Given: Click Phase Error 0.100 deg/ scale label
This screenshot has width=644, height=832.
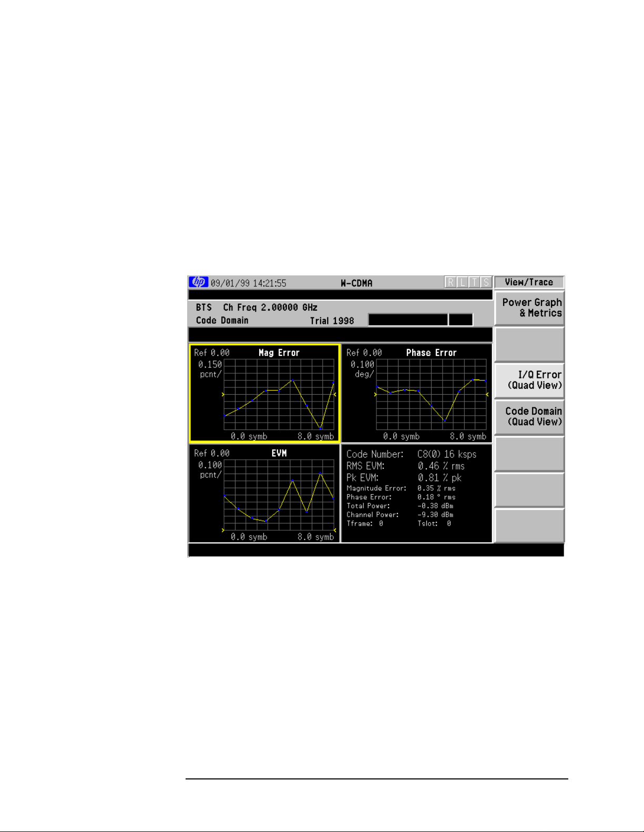Looking at the screenshot, I should click(x=363, y=369).
